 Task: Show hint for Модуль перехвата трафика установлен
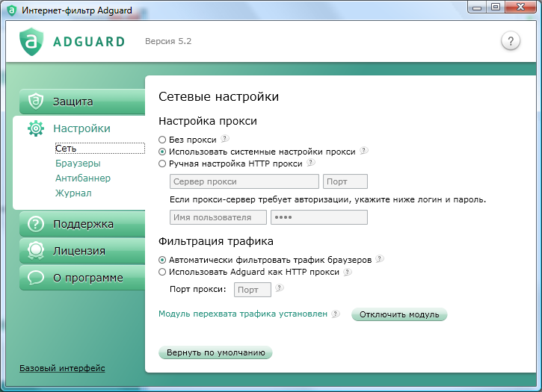coord(336,314)
